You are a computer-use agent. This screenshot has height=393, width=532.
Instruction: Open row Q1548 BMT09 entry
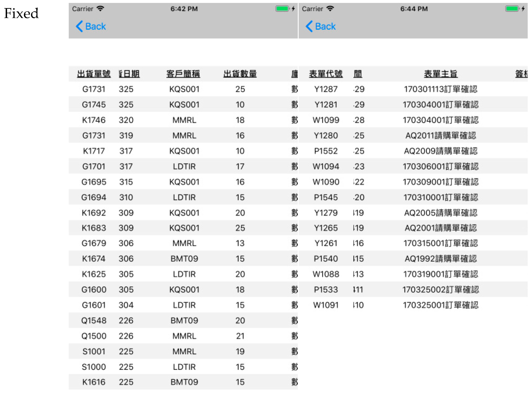184,321
